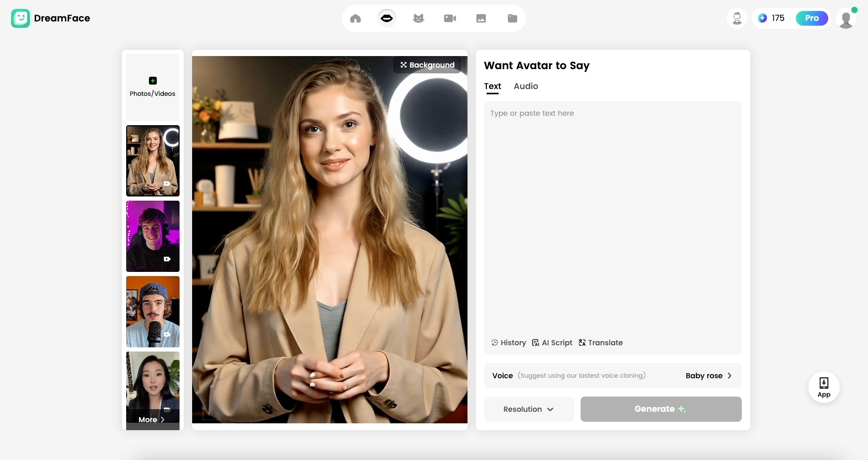The image size is (868, 460).
Task: Open the image tool icon in navigation
Action: click(x=481, y=18)
